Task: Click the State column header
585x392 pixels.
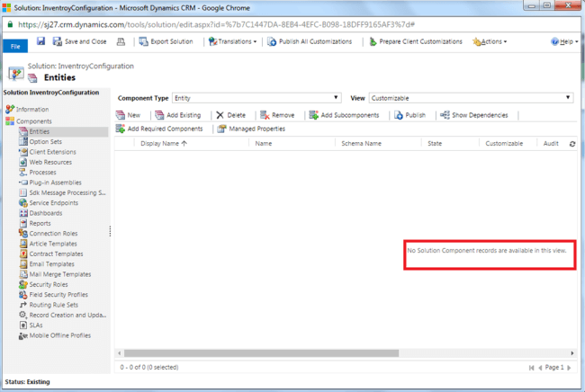Action: click(x=435, y=144)
